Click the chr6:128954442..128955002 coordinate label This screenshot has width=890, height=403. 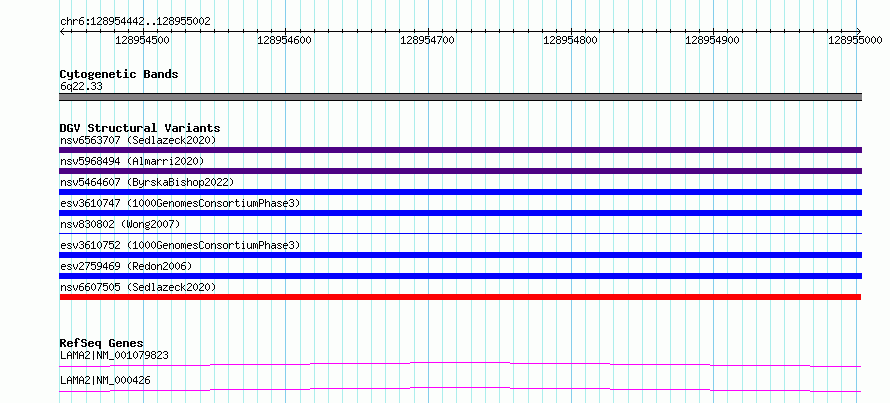[135, 22]
